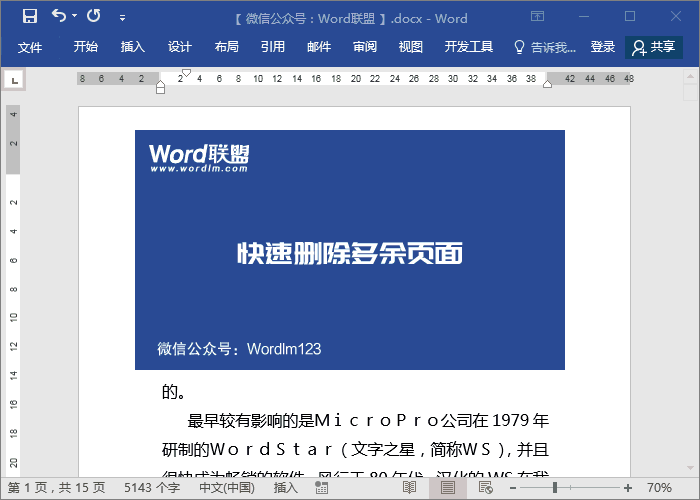Switch to the 审阅 (Review) tab
Image resolution: width=700 pixels, height=500 pixels.
point(365,46)
